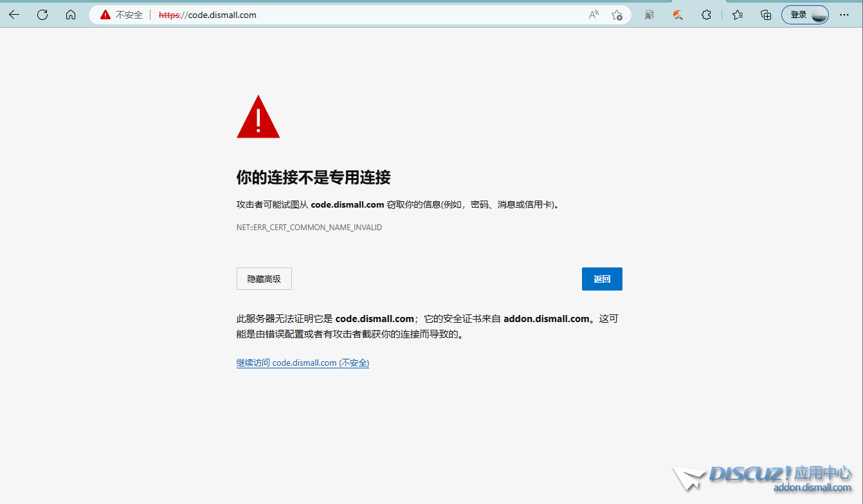The height and width of the screenshot is (504, 863).
Task: Open the 不安全 security warning indicator
Action: 122,15
